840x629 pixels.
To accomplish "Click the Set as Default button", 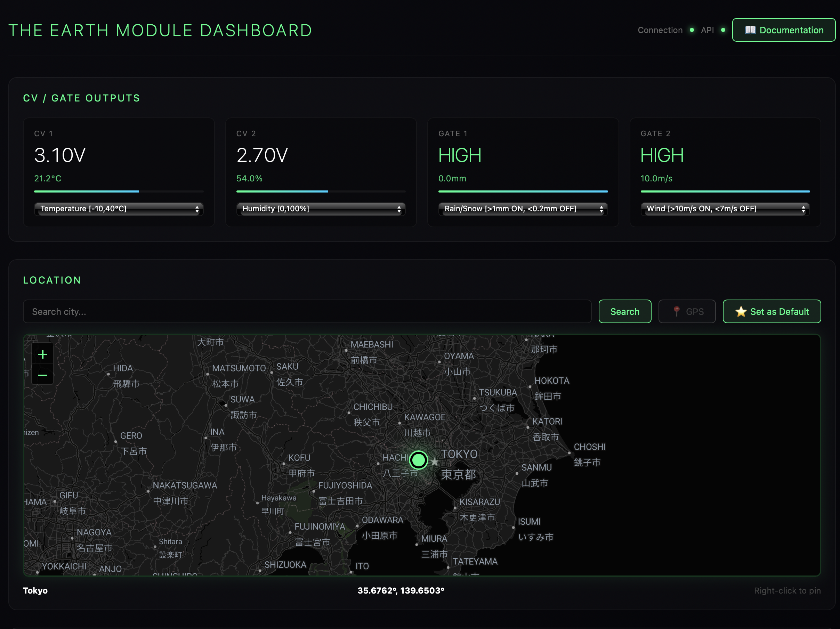I will (x=772, y=312).
